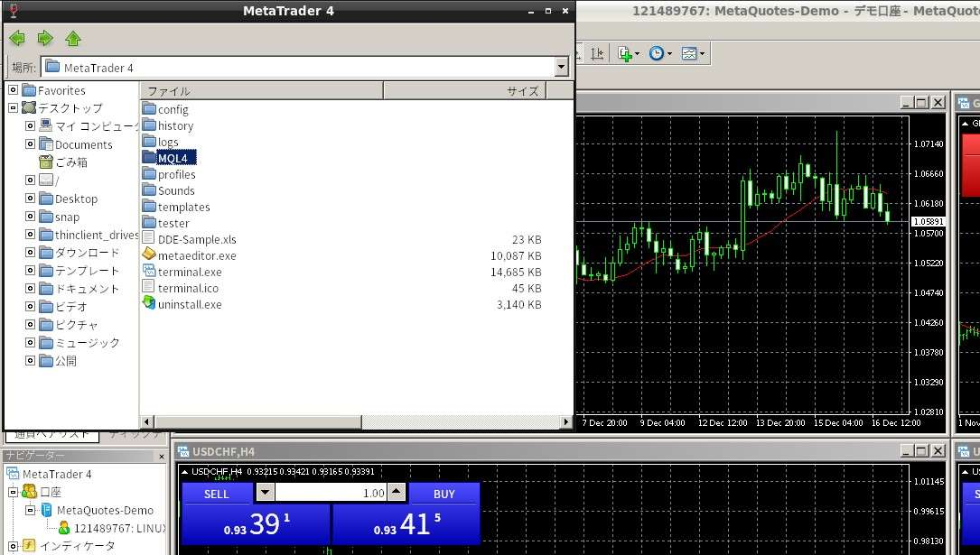Select the profiles folder
Image resolution: width=980 pixels, height=555 pixels.
(176, 174)
